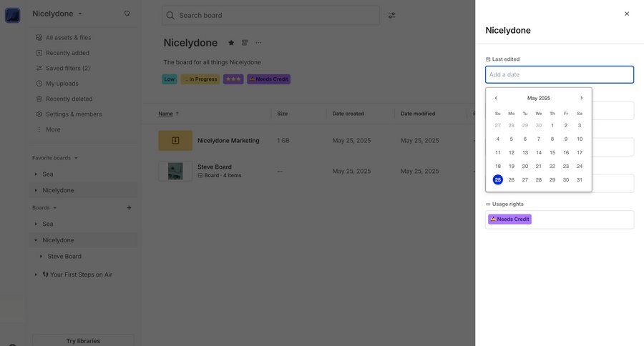Click the Date modified column header
Screen dimensions: 644x346
pyautogui.click(x=418, y=114)
